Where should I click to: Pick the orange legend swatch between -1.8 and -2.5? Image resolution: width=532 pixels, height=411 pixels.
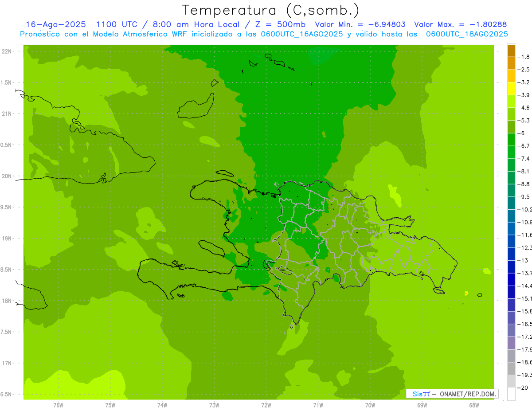[x=511, y=63]
